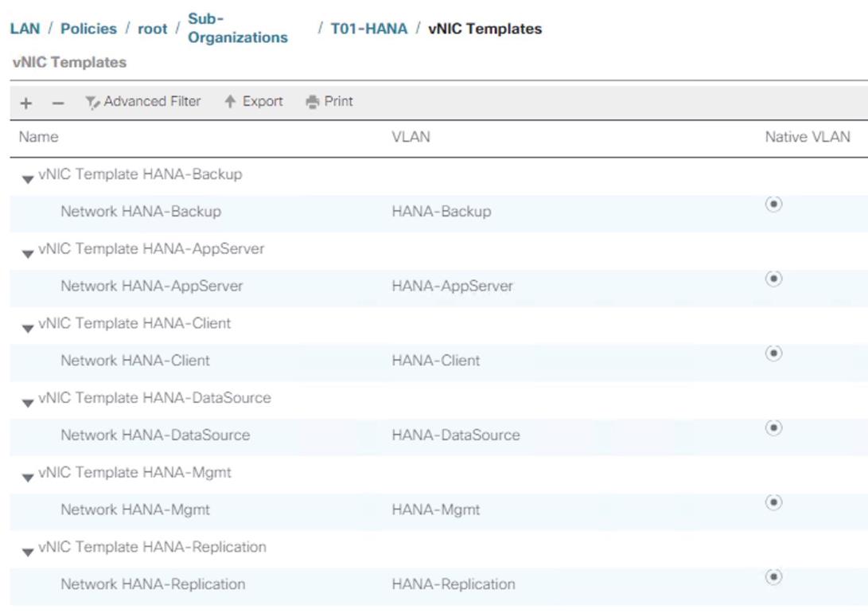Screen dimensions: 868x613
Task: Select row vNIC Template HANA-AppServer
Action: click(x=438, y=249)
